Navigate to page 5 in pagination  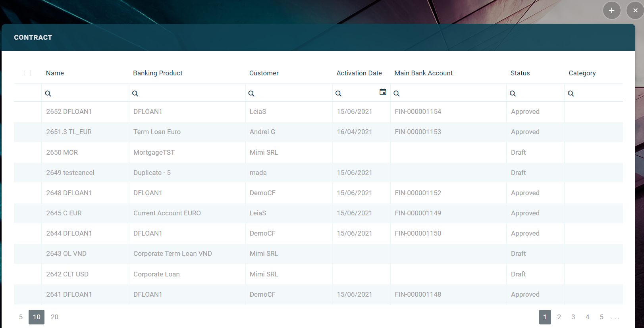point(602,317)
